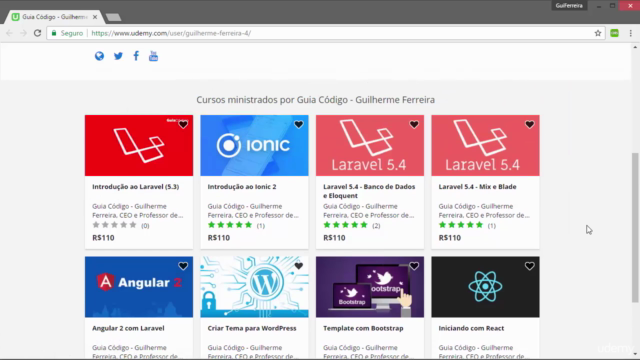
Task: Go back with the browser back arrow
Action: click(9, 33)
